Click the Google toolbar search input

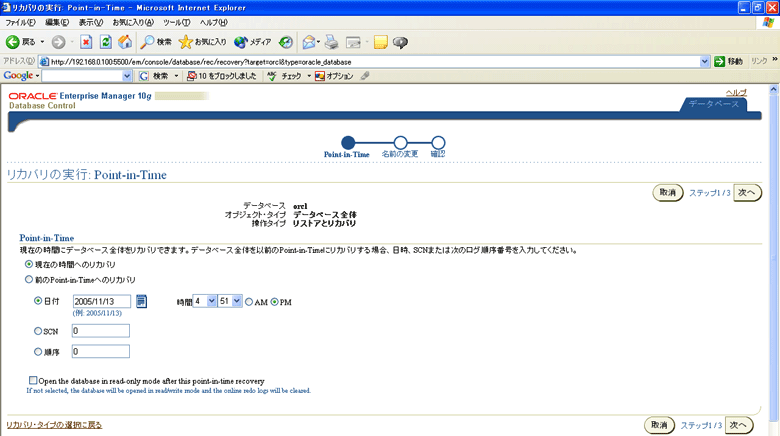tap(82, 76)
